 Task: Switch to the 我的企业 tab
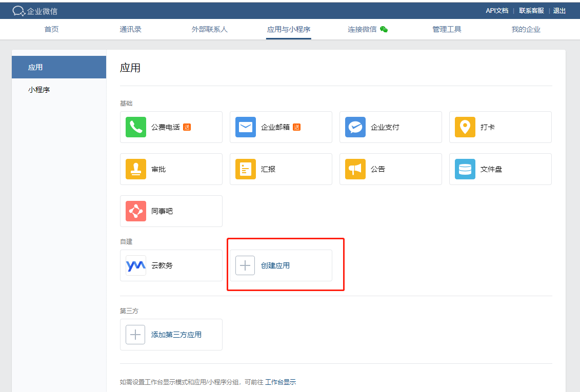point(526,29)
